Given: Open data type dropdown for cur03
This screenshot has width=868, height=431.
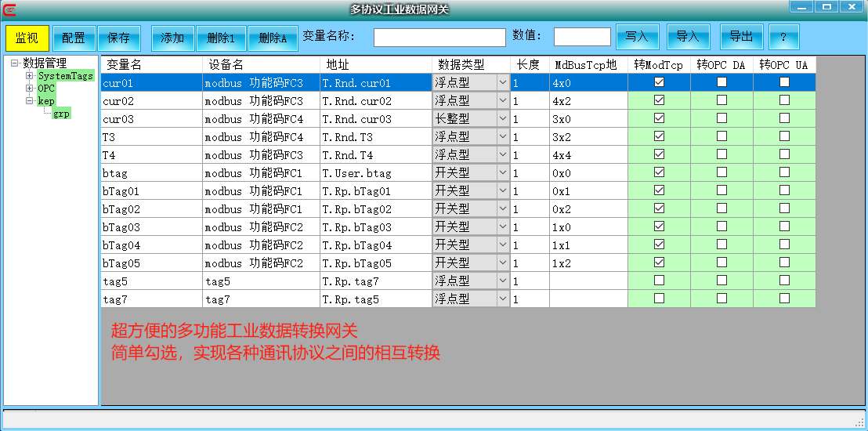Looking at the screenshot, I should click(x=502, y=118).
